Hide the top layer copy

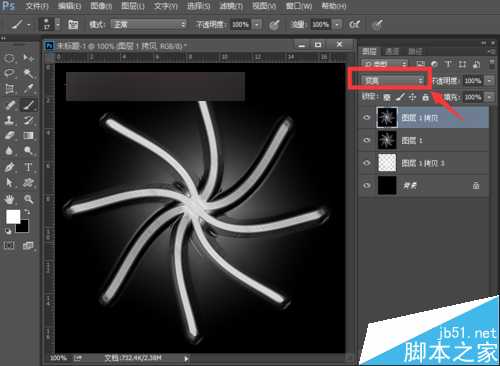pos(367,117)
